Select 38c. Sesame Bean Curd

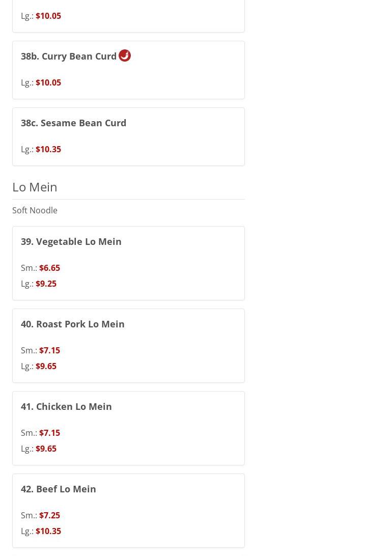[73, 123]
